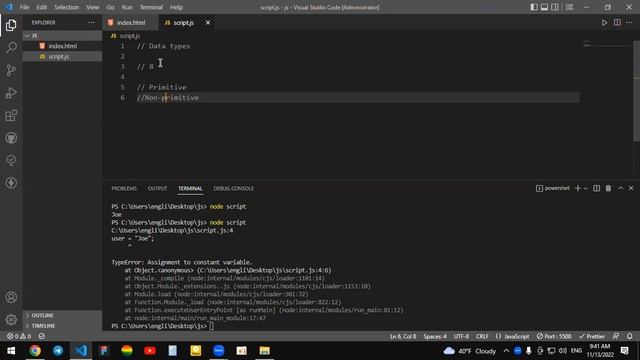Switch to the Debug Console tab
This screenshot has width=640, height=360.
pos(233,189)
